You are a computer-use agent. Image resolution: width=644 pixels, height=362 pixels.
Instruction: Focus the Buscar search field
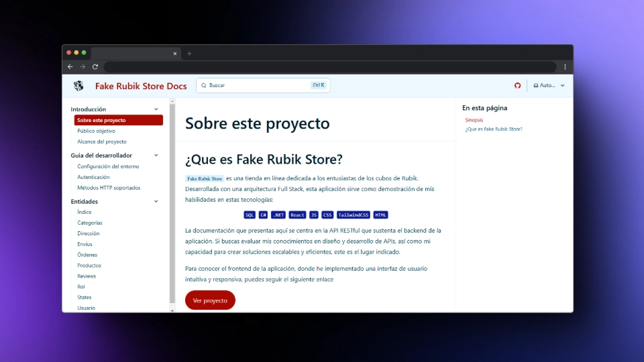(263, 85)
